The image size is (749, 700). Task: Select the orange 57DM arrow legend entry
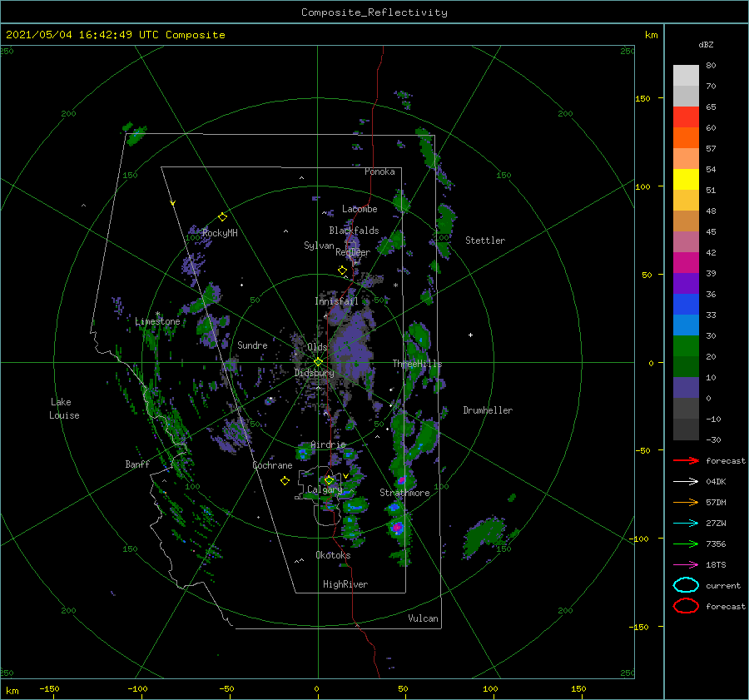click(686, 502)
